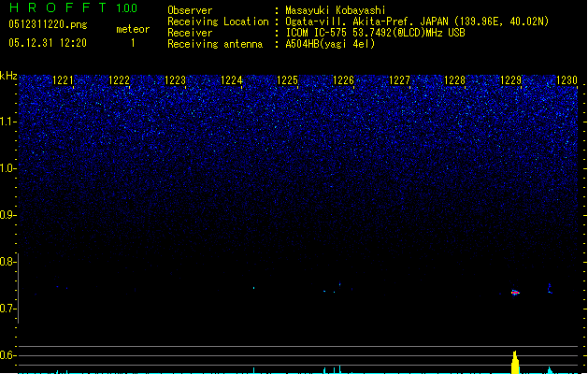The image size is (588, 374).
Task: Click the date stamp 05.12.31 12:20
Action: tap(48, 43)
